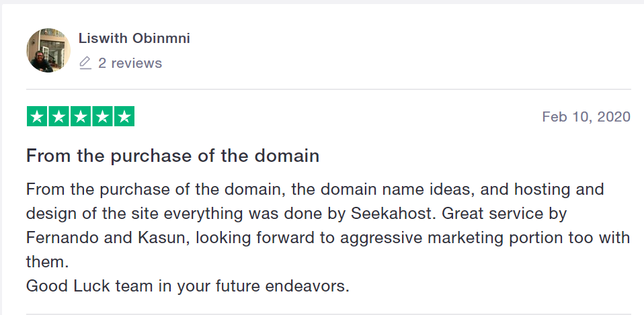Click the first green rating star
Screen dimensions: 644x315
(37, 116)
